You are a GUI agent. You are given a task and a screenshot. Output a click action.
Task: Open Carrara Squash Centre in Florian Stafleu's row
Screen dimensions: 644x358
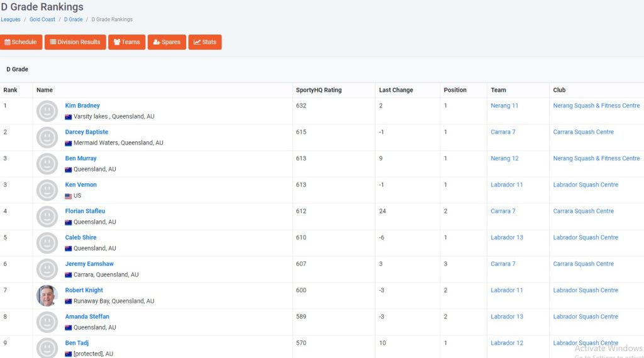[583, 211]
